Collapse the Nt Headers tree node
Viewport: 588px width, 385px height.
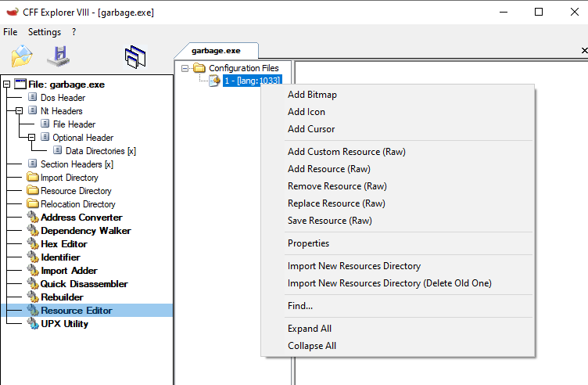tap(19, 110)
